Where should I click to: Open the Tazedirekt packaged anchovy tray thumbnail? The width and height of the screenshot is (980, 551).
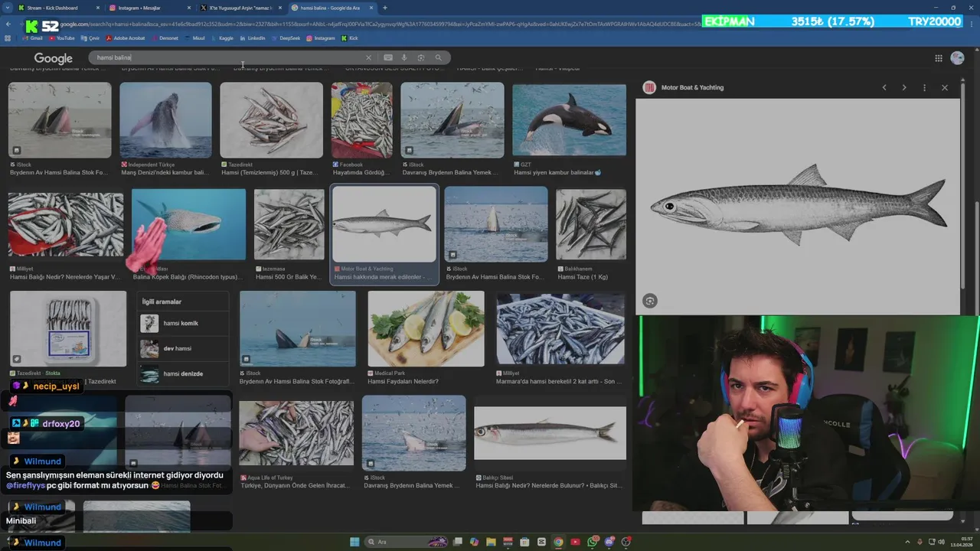[x=68, y=328]
